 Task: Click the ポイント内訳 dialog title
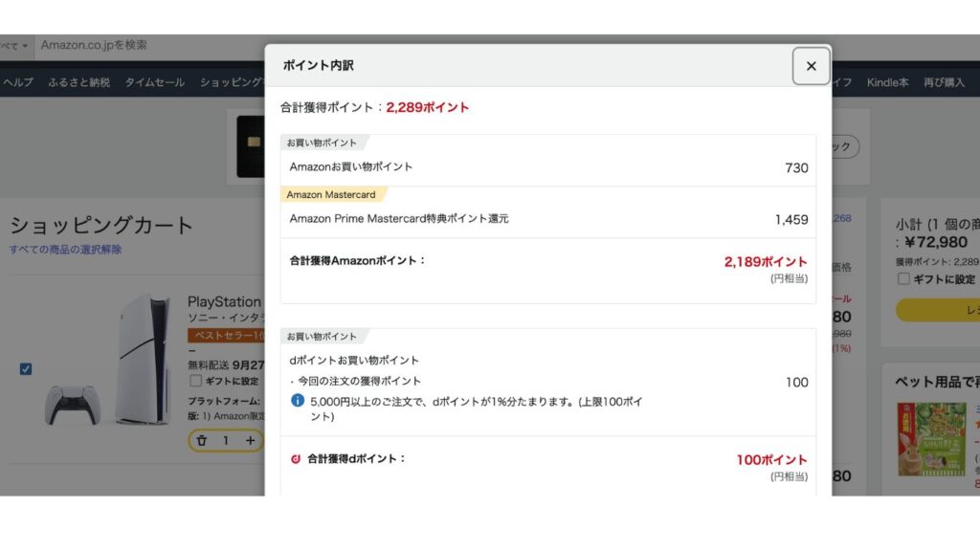[x=318, y=66]
